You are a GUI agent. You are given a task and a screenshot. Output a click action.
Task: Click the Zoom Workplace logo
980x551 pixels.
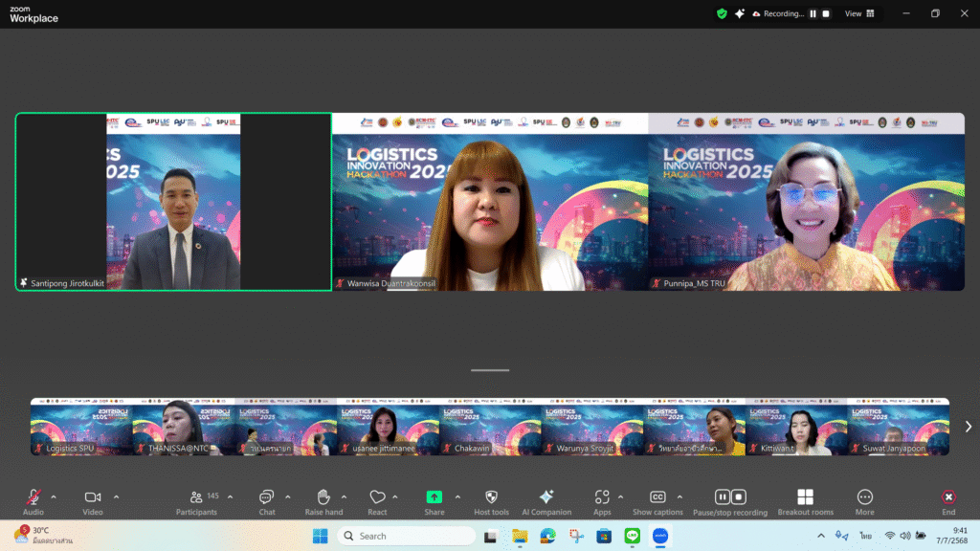pyautogui.click(x=33, y=14)
